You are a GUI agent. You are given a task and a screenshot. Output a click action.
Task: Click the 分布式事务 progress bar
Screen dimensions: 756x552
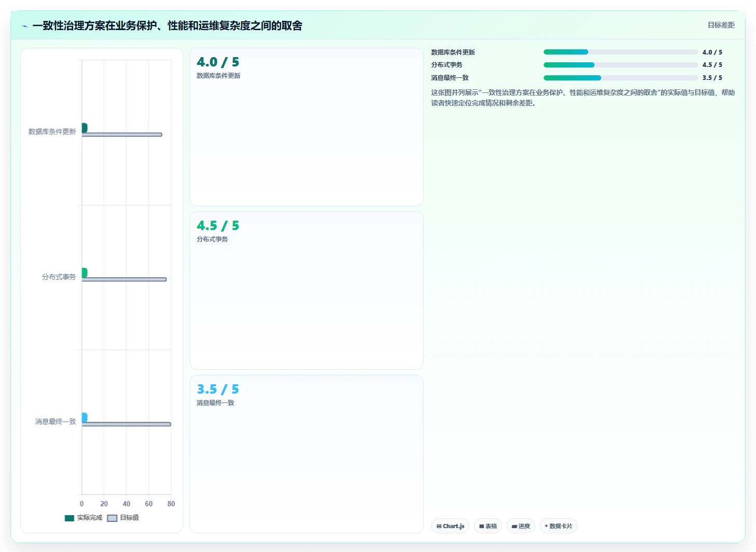click(x=620, y=65)
